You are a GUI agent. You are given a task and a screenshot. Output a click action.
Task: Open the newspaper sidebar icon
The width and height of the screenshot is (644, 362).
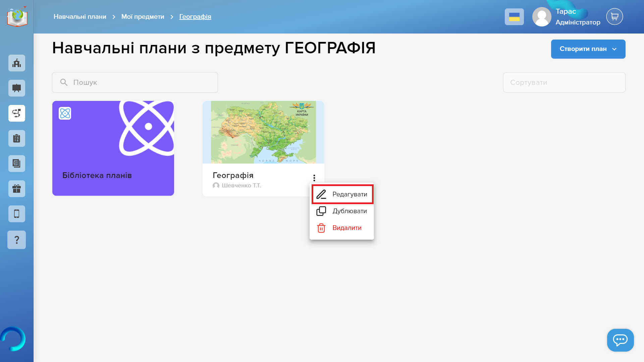(x=17, y=164)
